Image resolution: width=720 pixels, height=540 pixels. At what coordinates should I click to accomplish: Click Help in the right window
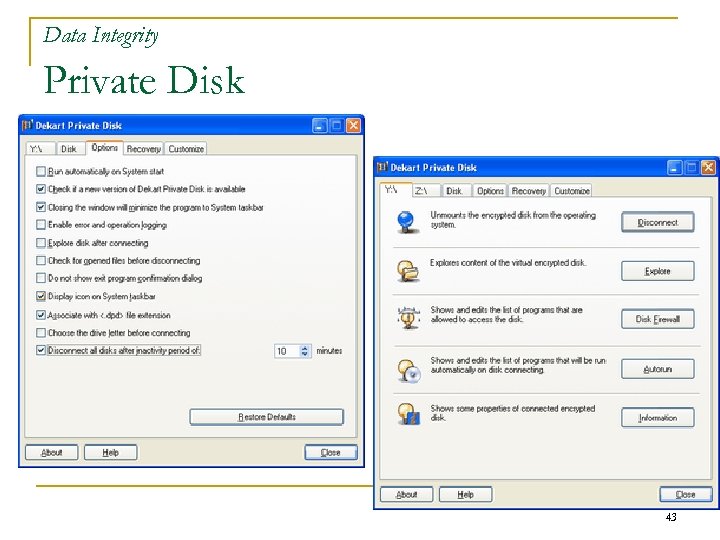[465, 495]
